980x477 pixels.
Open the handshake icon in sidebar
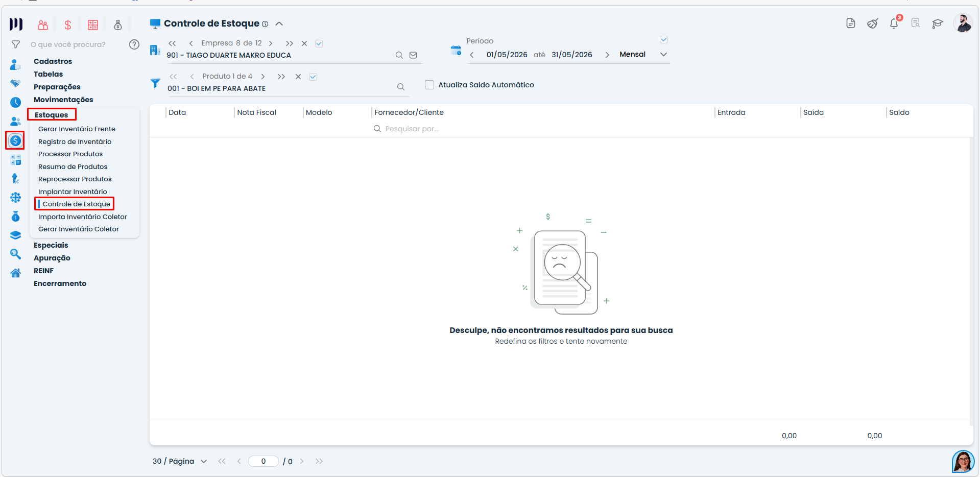pos(15,83)
